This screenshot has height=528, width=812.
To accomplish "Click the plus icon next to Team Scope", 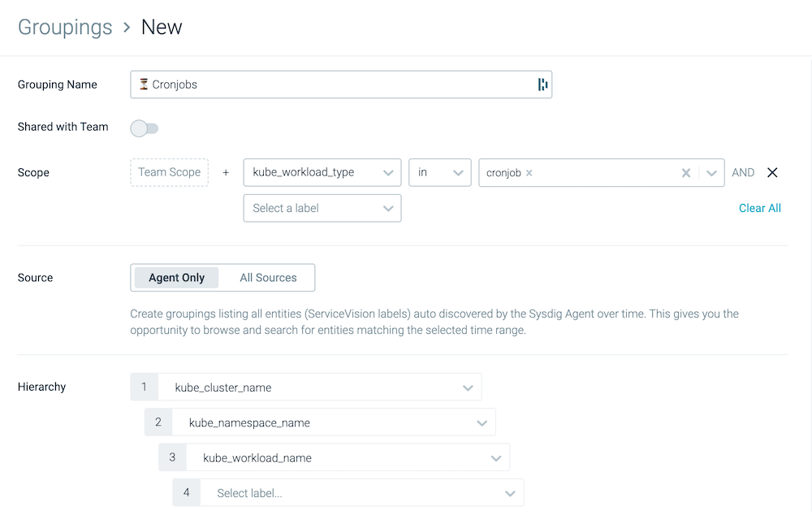I will (226, 172).
